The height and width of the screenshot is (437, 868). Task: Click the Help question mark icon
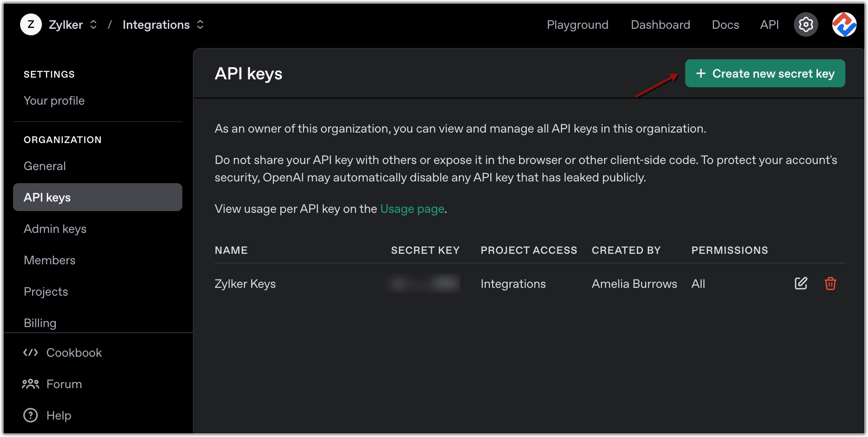[x=31, y=415]
